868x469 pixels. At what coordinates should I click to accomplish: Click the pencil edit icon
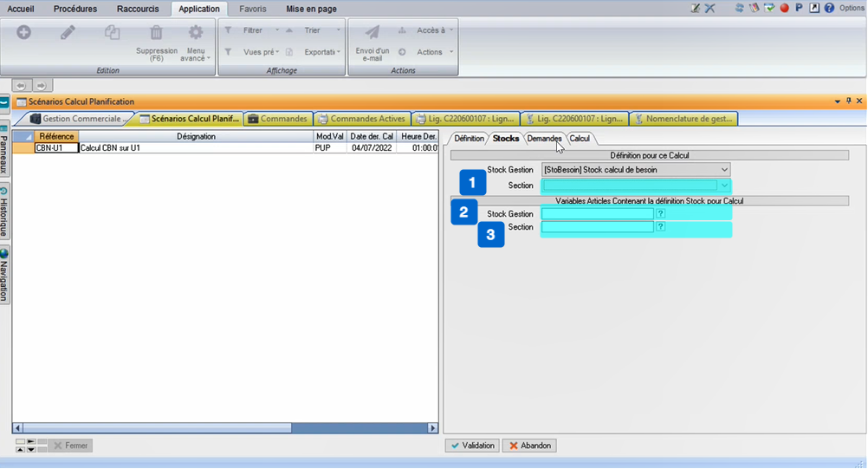(68, 32)
